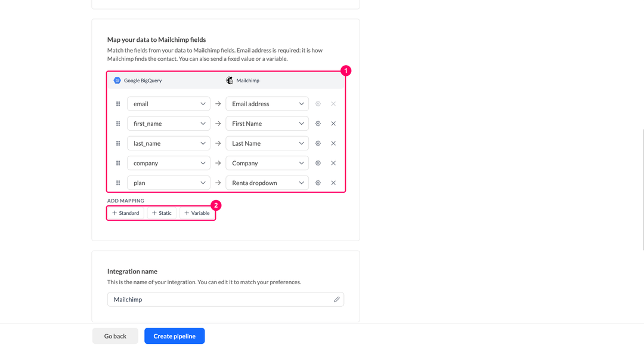Open the company source field dropdown
Image resolution: width=644 pixels, height=348 pixels.
pos(169,163)
